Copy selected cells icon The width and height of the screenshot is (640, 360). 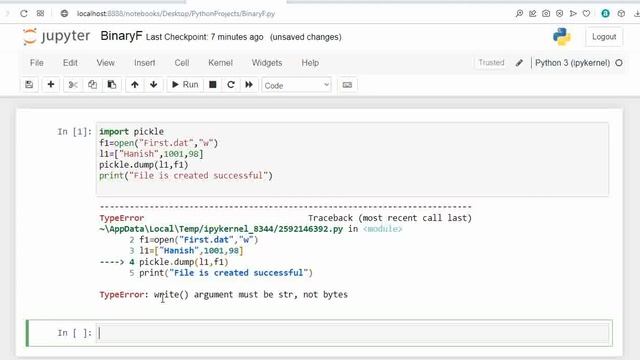92,84
